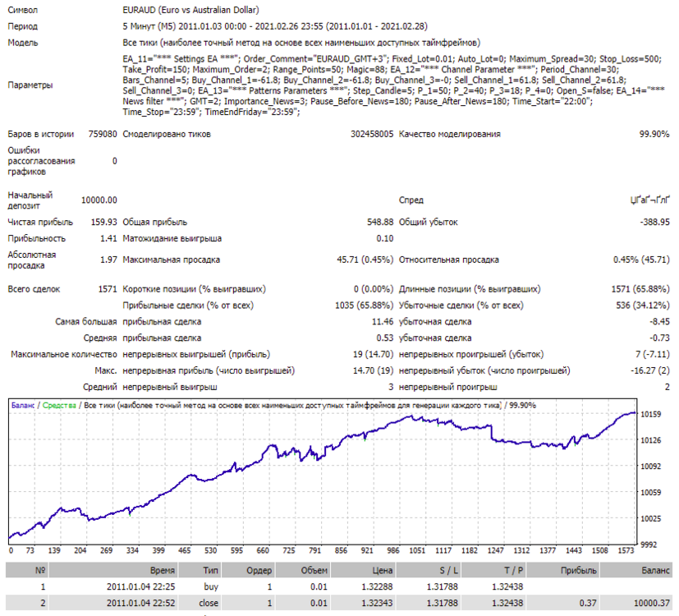Image resolution: width=679 pixels, height=616 pixels.
Task: Click maximal consecutive loss value -16.27 (2)
Action: click(650, 370)
